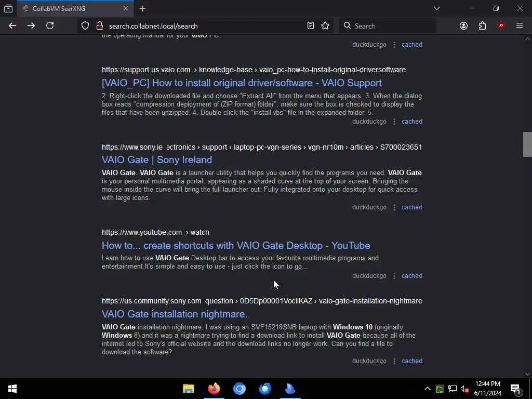The width and height of the screenshot is (532, 399).
Task: Click the Search box in the toolbar
Action: [x=388, y=26]
